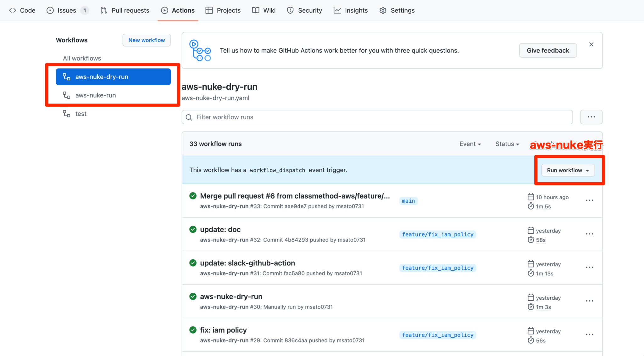Click the green success check on run #33

(193, 195)
